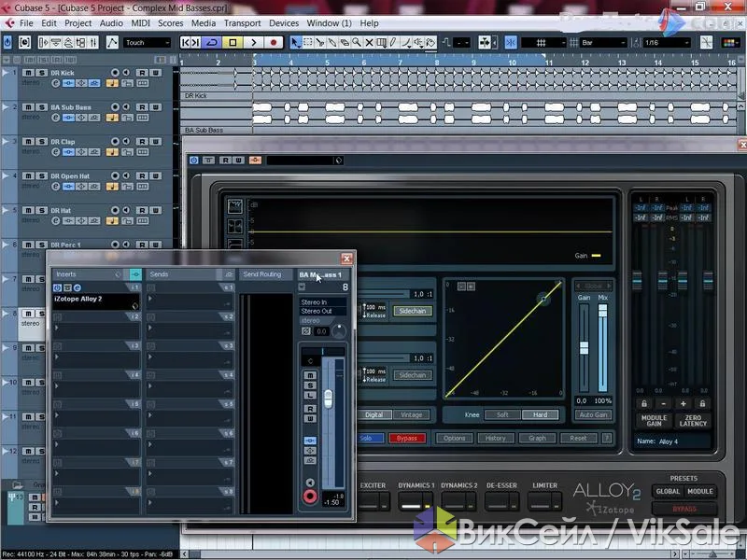Toggle record enable on DR Clap track
Image resolution: width=747 pixels, height=560 pixels.
tap(115, 142)
